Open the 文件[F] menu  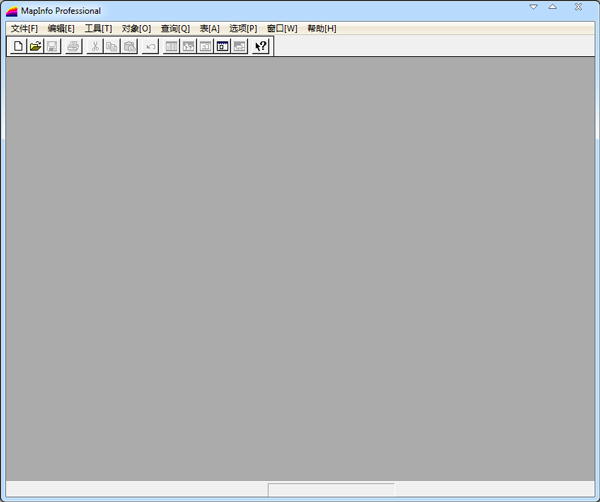(24, 28)
